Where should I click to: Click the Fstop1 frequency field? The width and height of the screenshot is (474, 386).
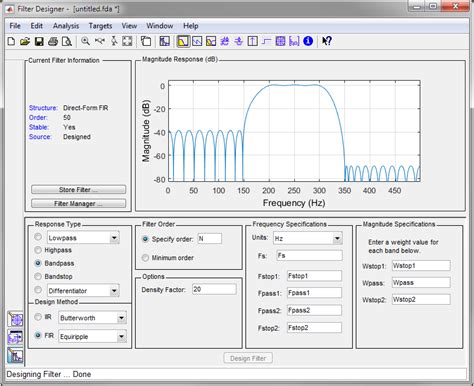(314, 276)
